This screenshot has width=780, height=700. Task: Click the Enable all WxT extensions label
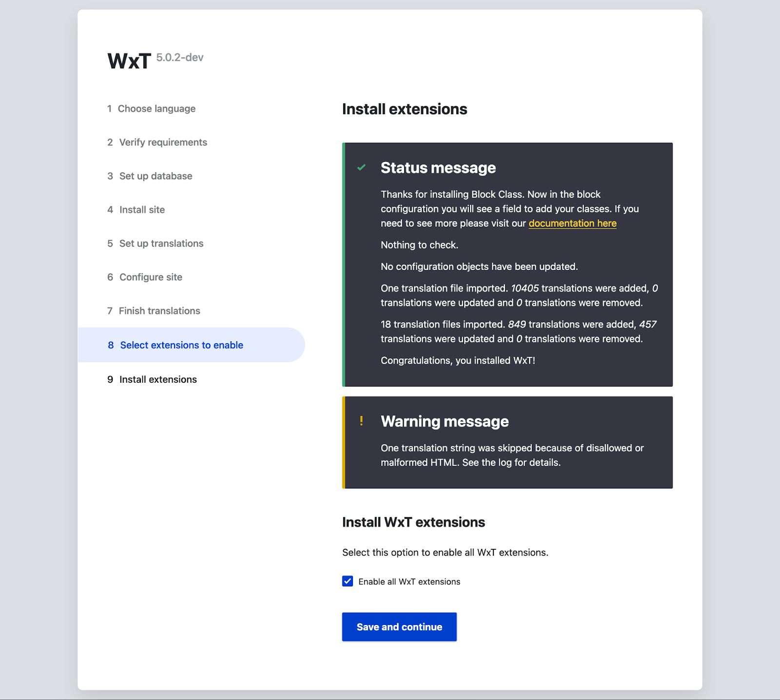coord(409,582)
